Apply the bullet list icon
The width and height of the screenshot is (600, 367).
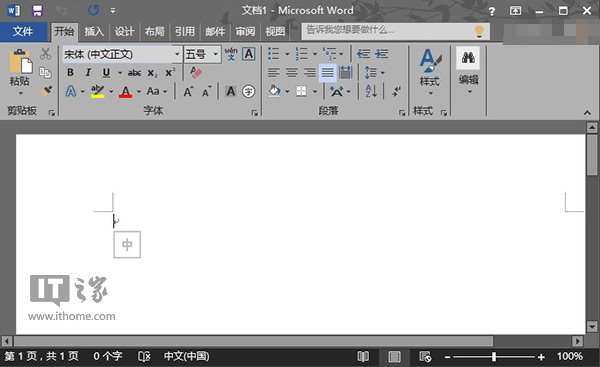point(273,54)
